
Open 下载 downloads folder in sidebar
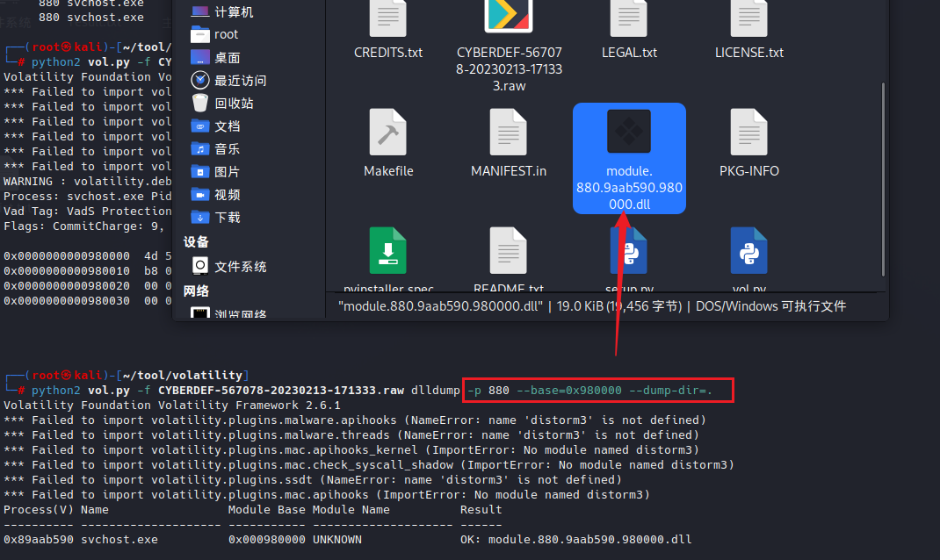(227, 217)
